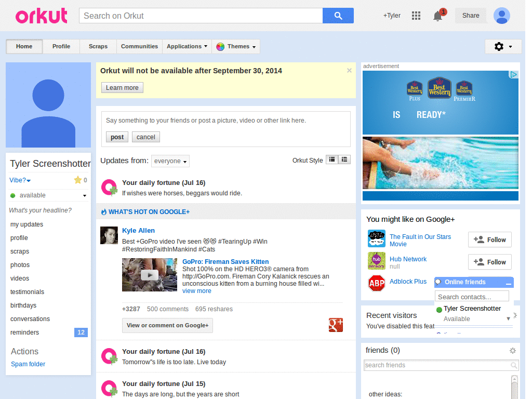Viewport: 532px width, 399px height.
Task: Open +Tyler link in header
Action: (x=392, y=16)
